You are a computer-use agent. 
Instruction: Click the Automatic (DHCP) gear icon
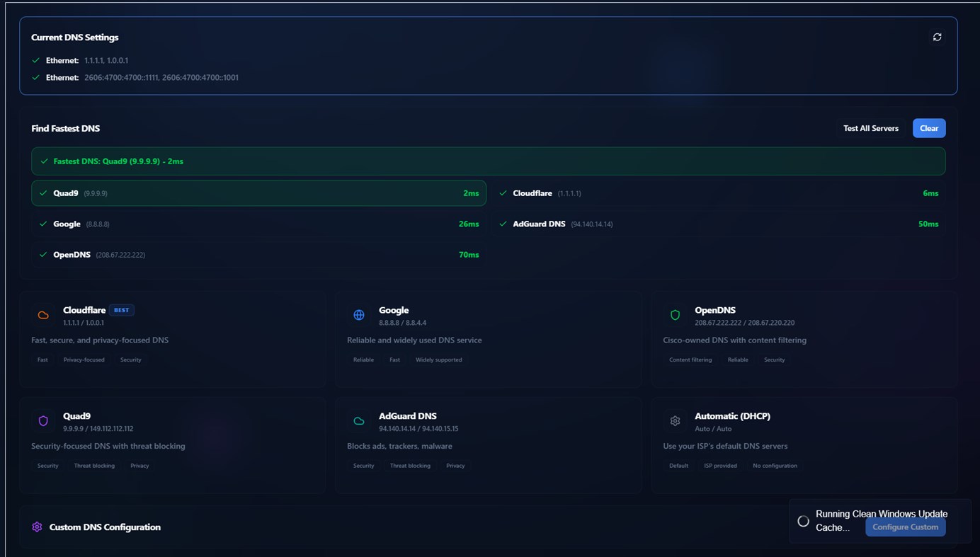[x=675, y=421]
